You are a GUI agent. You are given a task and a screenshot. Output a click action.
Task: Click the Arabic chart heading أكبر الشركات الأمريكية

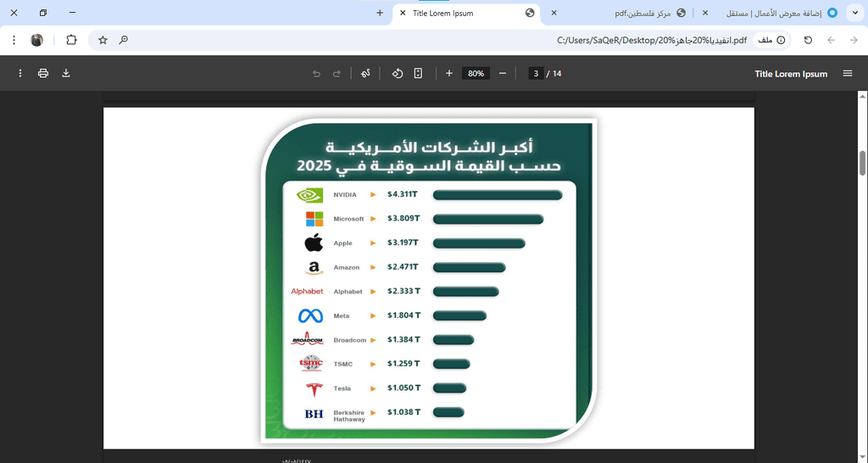(429, 148)
